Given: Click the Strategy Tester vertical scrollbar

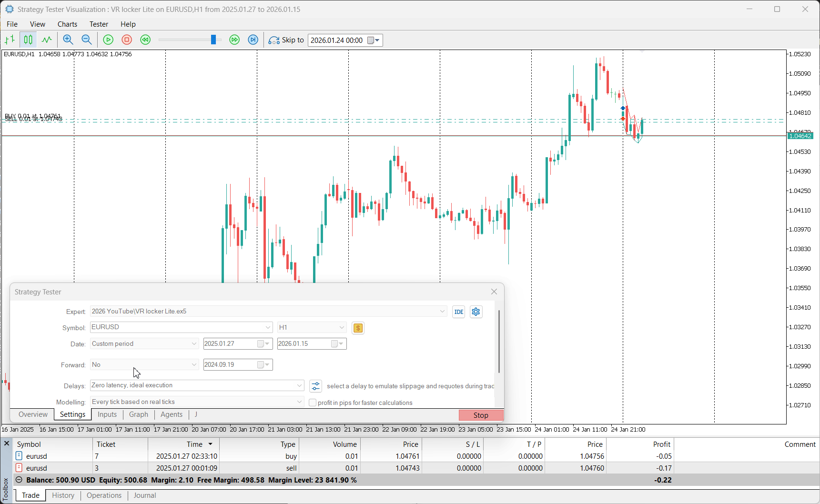Looking at the screenshot, I should point(499,341).
